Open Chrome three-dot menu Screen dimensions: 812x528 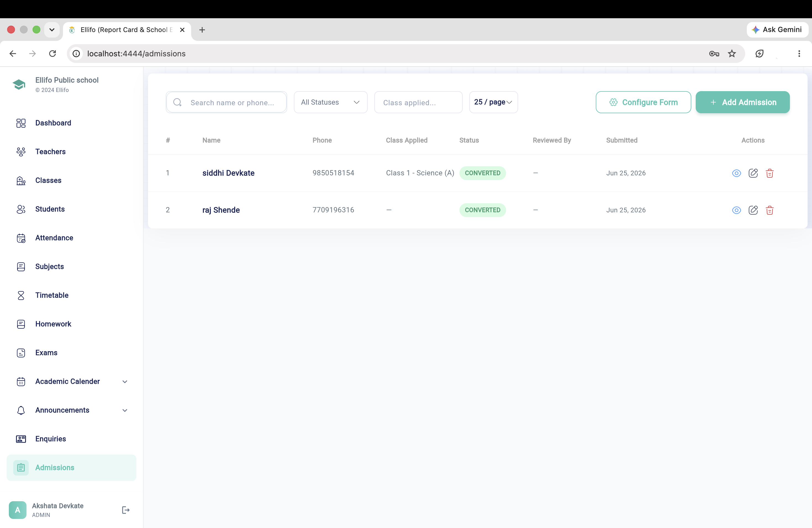(799, 54)
